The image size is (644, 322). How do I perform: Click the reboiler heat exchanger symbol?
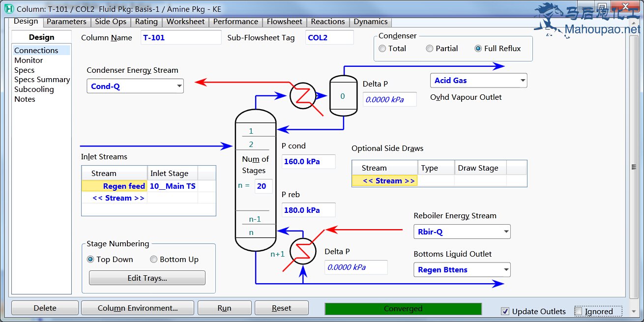pyautogui.click(x=302, y=251)
